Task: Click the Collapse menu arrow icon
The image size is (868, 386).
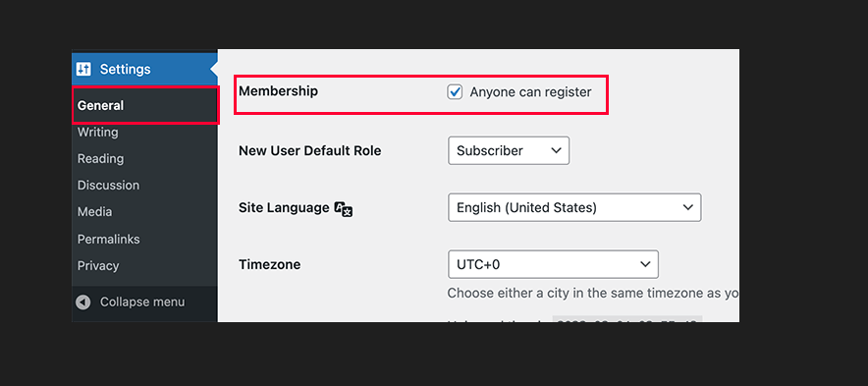Action: pyautogui.click(x=83, y=303)
